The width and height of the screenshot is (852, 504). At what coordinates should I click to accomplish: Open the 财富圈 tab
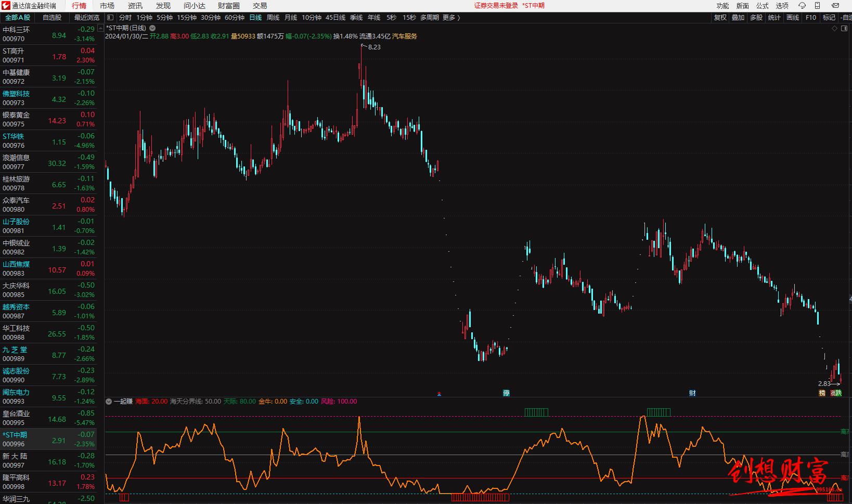click(229, 6)
